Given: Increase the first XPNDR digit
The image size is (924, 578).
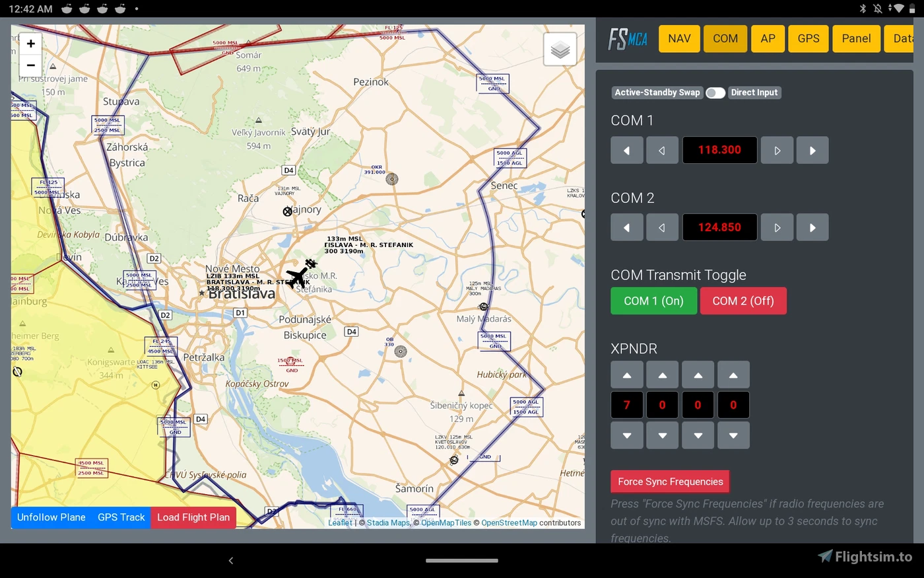Looking at the screenshot, I should pos(626,374).
